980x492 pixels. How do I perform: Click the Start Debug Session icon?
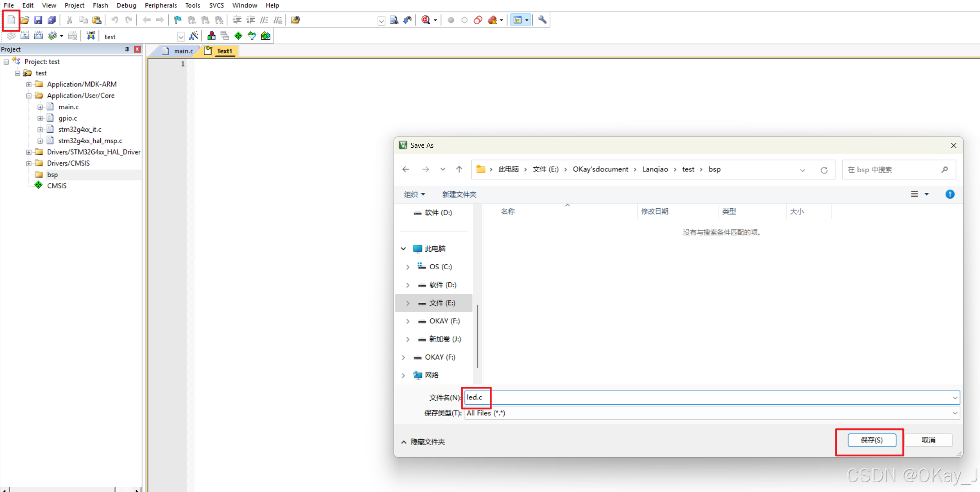tap(426, 20)
